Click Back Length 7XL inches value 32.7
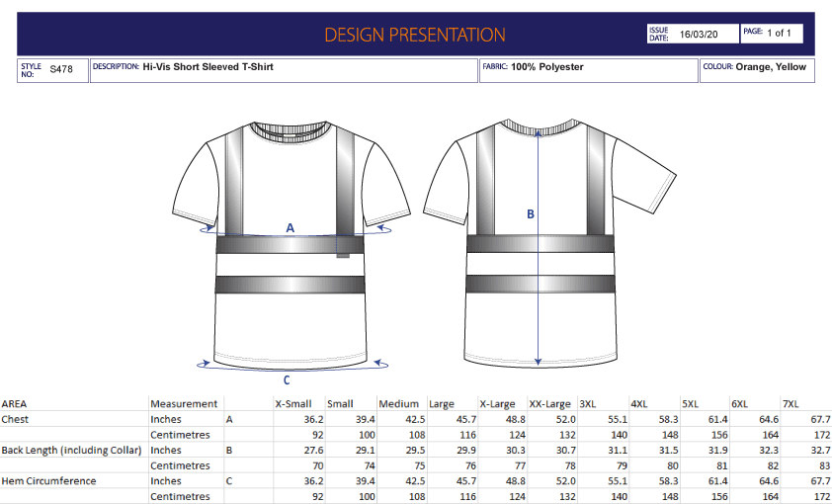Screen dimensions: 832x504 tap(820, 450)
